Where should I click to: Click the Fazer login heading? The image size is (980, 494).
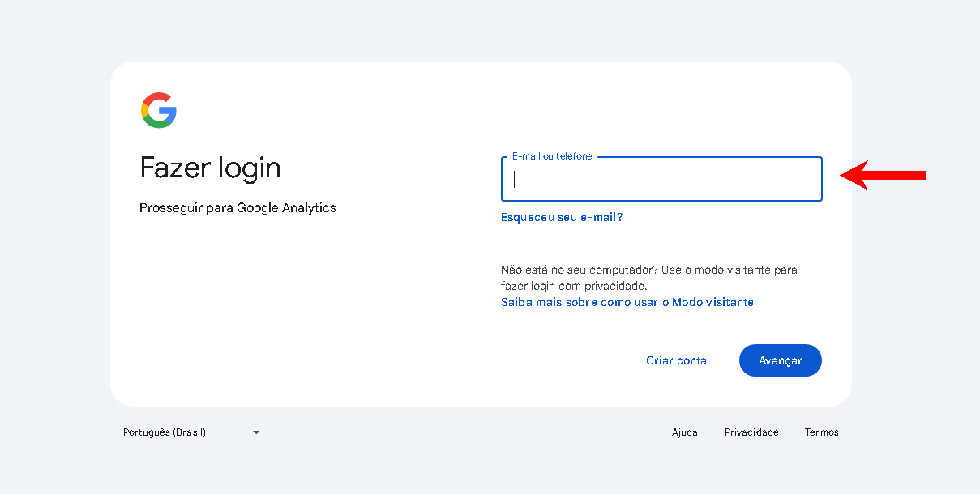(x=211, y=168)
